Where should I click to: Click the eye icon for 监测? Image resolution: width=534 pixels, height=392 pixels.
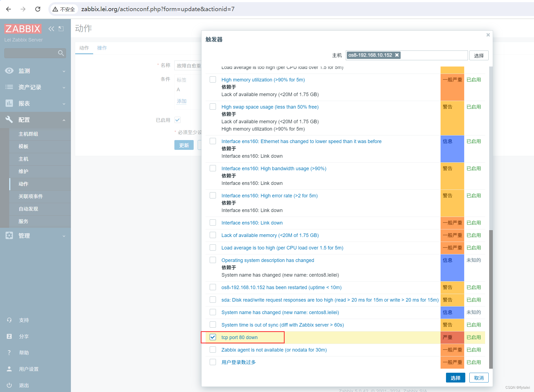[9, 71]
